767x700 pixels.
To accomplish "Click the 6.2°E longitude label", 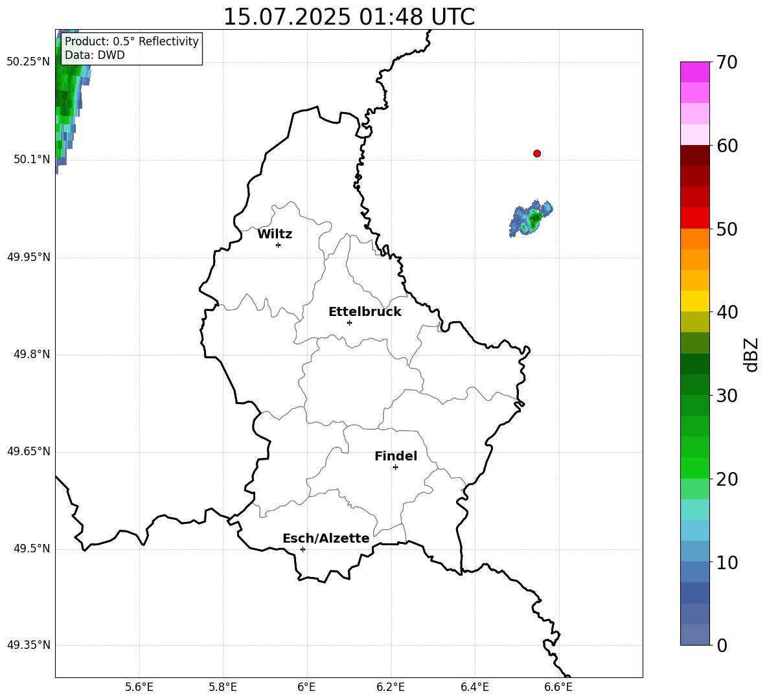I will click(391, 688).
